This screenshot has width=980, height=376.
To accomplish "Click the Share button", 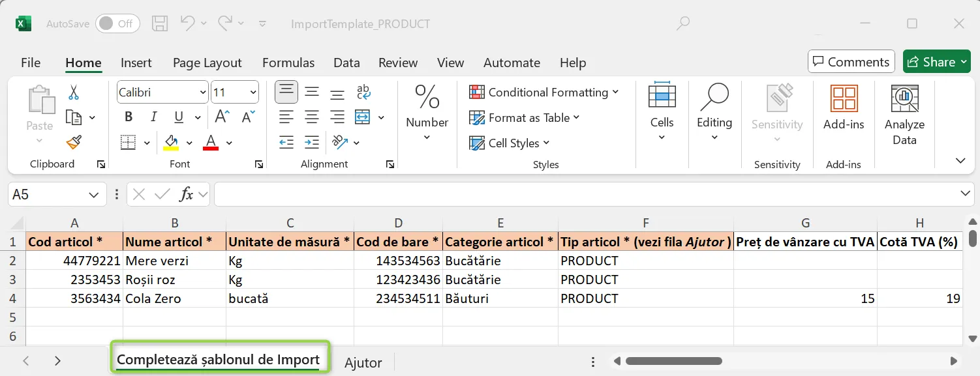I will coord(936,62).
